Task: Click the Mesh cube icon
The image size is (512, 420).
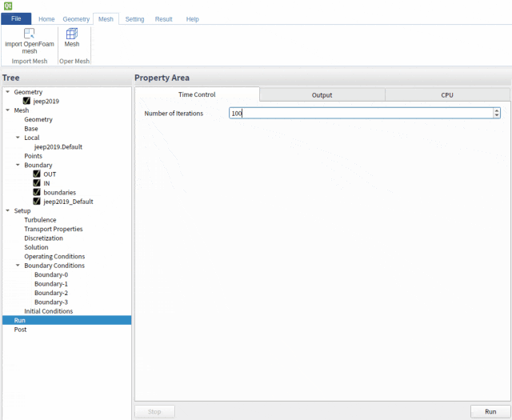Action: pyautogui.click(x=72, y=34)
